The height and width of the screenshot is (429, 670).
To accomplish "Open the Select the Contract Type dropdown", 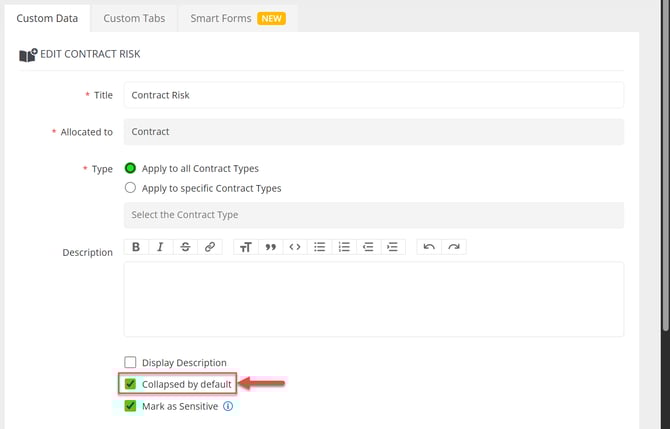I will click(x=373, y=215).
